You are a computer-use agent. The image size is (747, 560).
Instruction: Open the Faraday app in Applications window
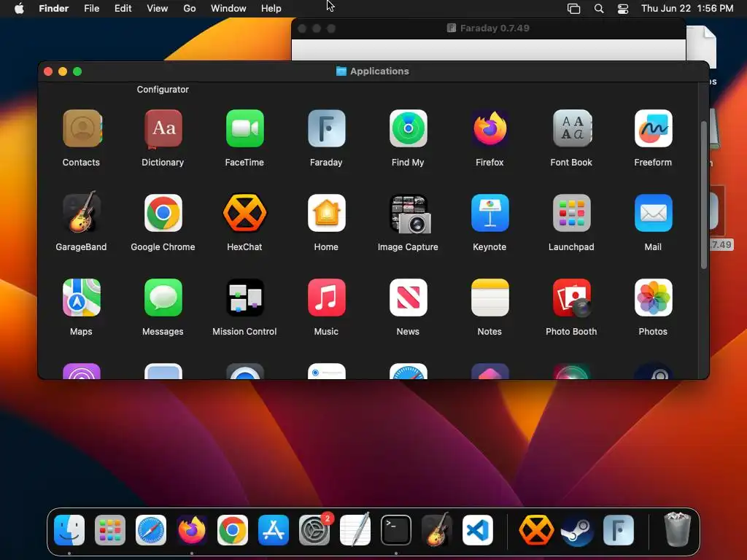[326, 128]
